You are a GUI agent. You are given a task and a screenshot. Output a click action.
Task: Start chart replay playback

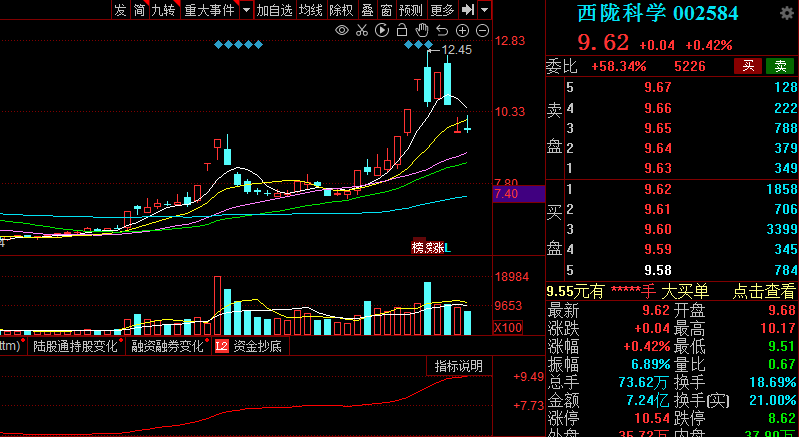(x=382, y=30)
